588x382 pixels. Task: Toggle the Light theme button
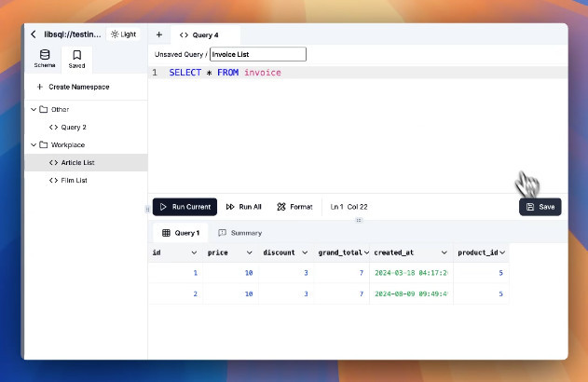click(x=123, y=34)
